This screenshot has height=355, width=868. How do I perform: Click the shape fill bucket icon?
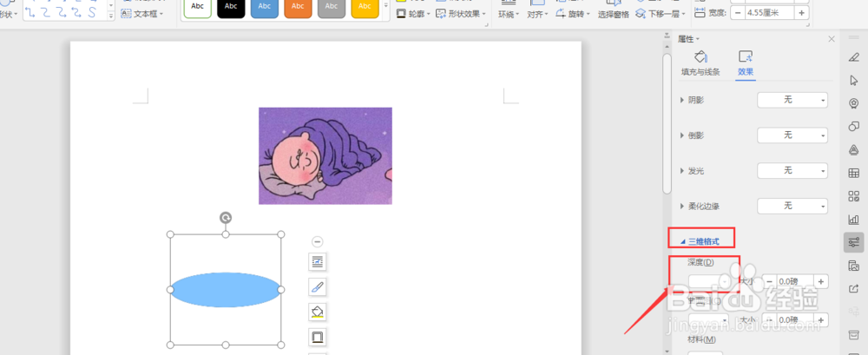click(317, 312)
